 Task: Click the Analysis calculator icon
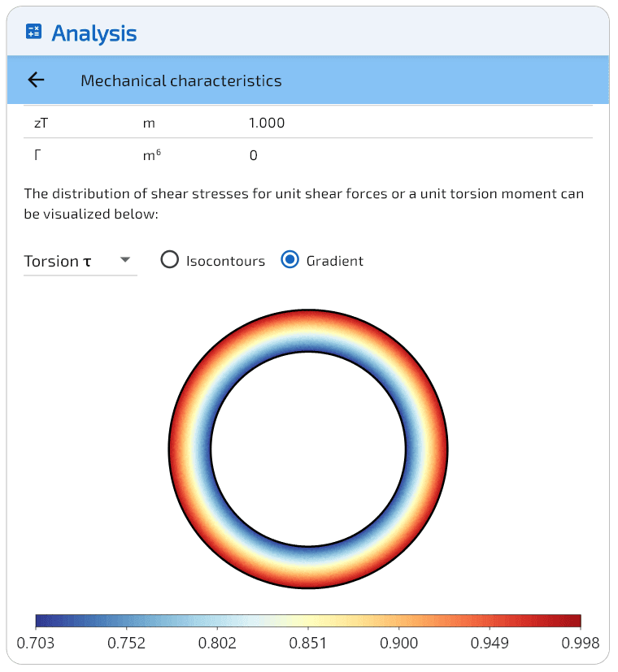[x=33, y=32]
